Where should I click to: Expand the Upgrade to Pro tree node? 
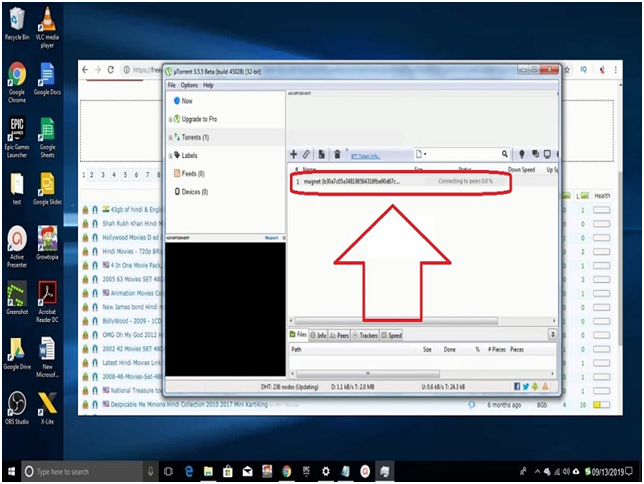(x=170, y=120)
